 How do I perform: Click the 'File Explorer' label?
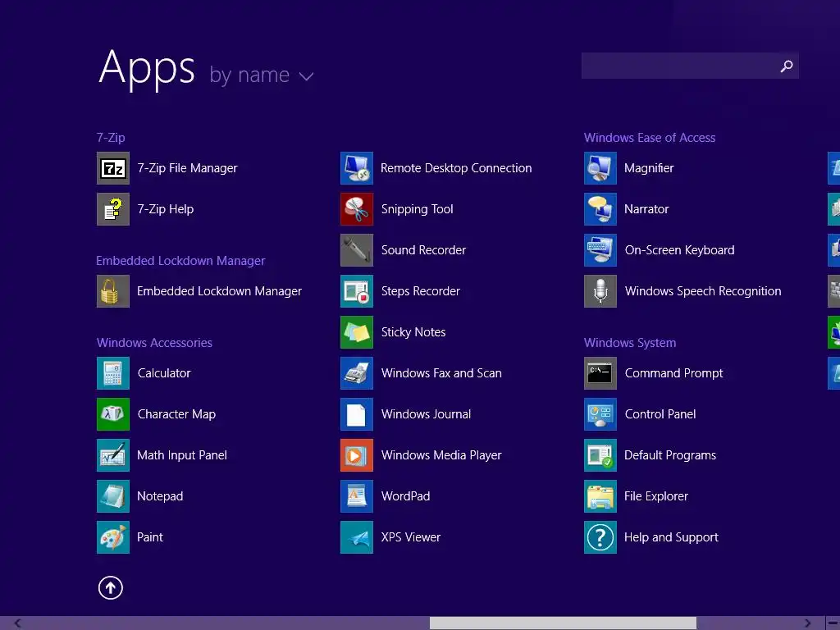(x=656, y=496)
